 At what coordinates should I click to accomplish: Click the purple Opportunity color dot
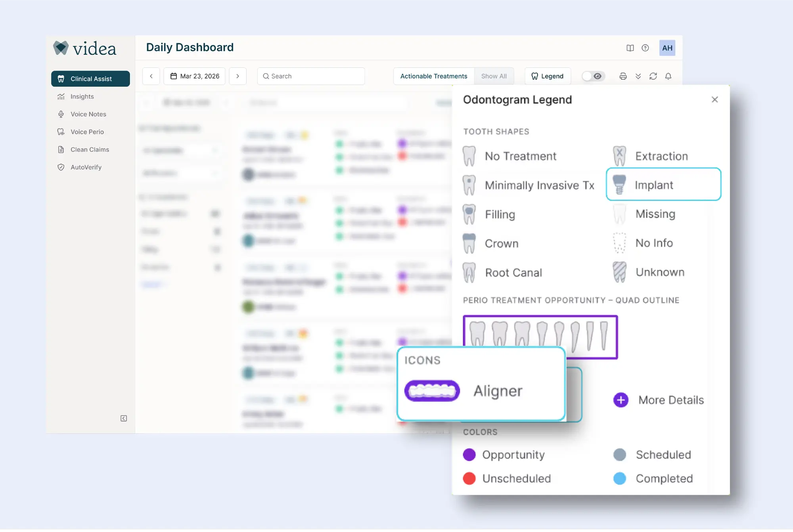pyautogui.click(x=469, y=455)
